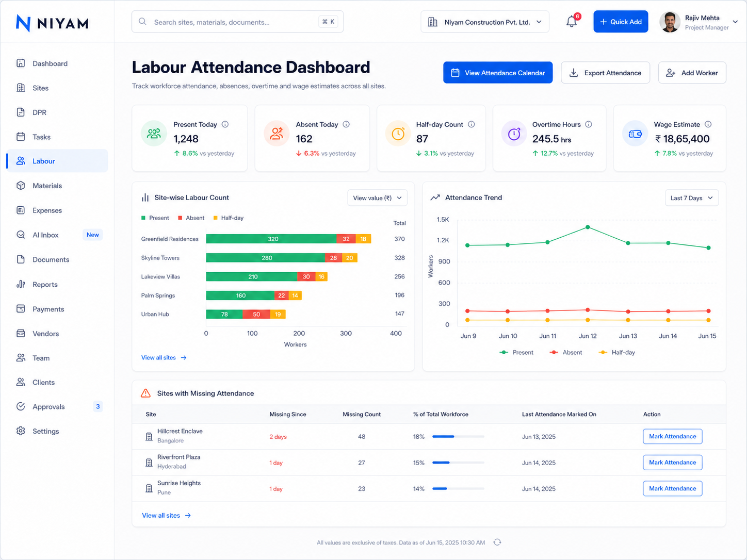747x560 pixels.
Task: Click info icon next to Half-day Count
Action: [472, 124]
